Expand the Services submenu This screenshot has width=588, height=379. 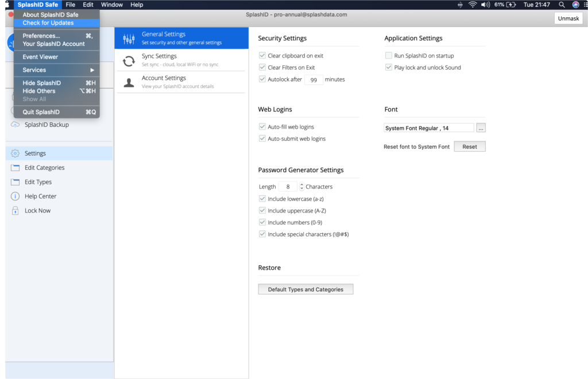57,70
